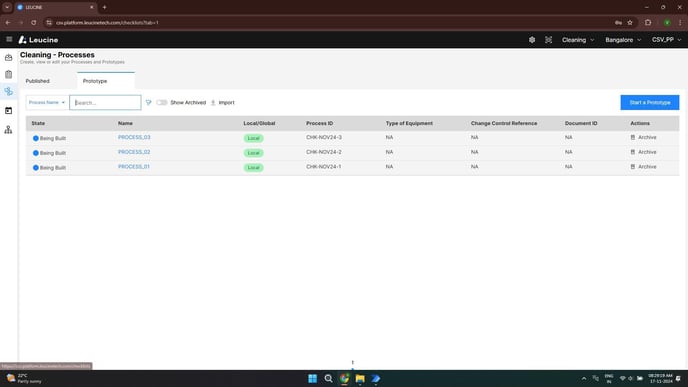Click the Document ID column header

click(x=581, y=123)
